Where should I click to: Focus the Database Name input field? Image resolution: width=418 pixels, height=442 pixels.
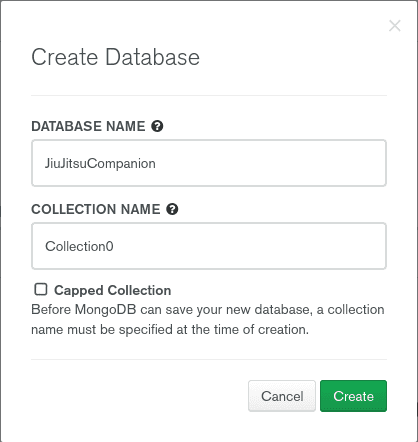pos(209,163)
